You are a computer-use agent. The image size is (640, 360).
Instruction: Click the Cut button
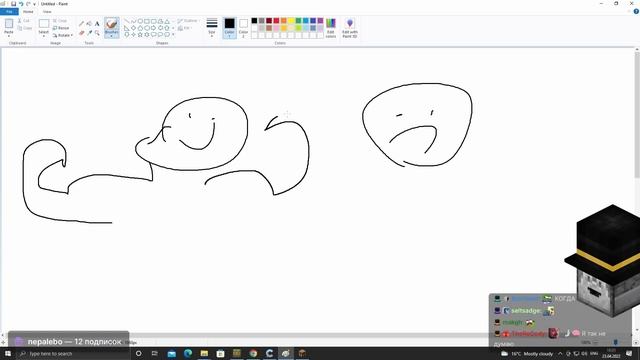(24, 20)
